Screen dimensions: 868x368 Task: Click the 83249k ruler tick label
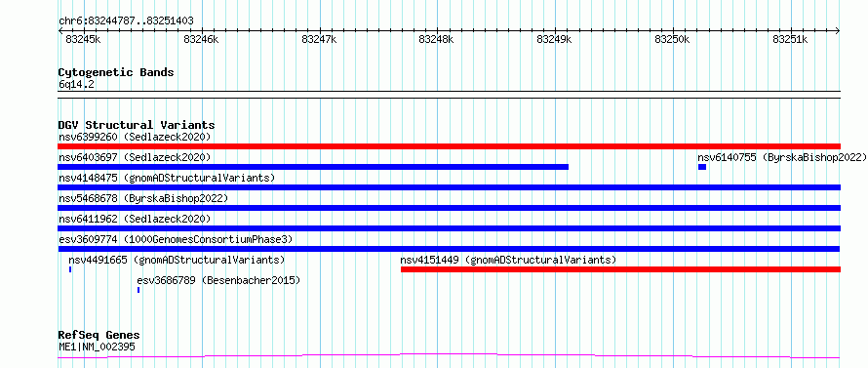coord(554,39)
